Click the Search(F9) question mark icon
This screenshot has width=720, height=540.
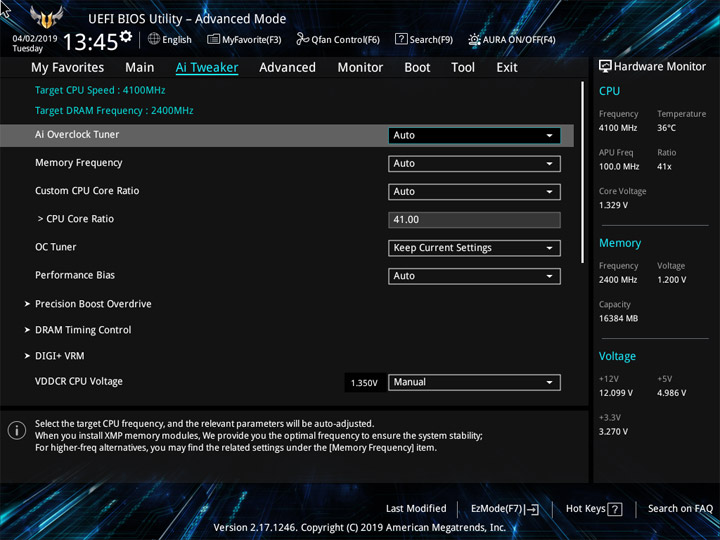(401, 39)
